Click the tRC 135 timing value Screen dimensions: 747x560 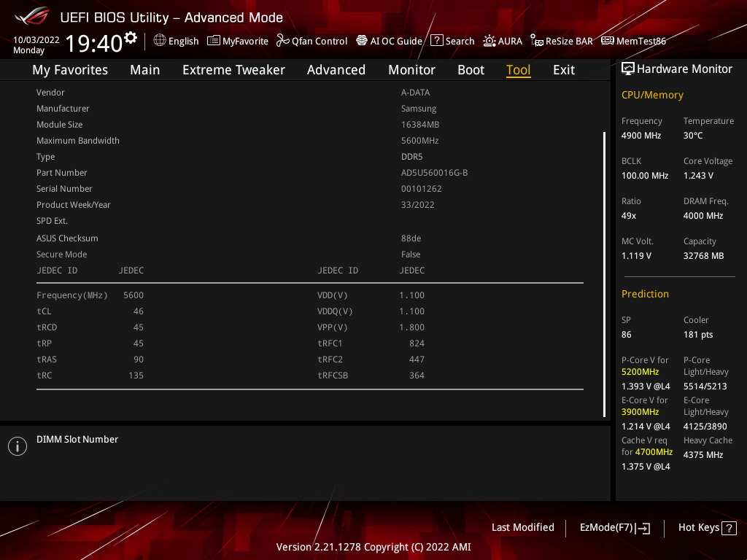pyautogui.click(x=136, y=376)
